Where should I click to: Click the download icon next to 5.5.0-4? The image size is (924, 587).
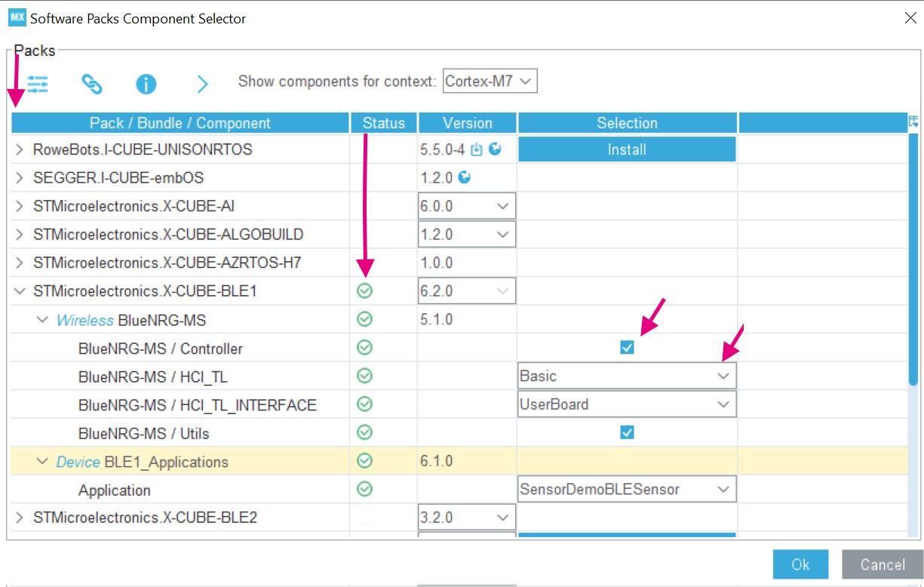[476, 149]
